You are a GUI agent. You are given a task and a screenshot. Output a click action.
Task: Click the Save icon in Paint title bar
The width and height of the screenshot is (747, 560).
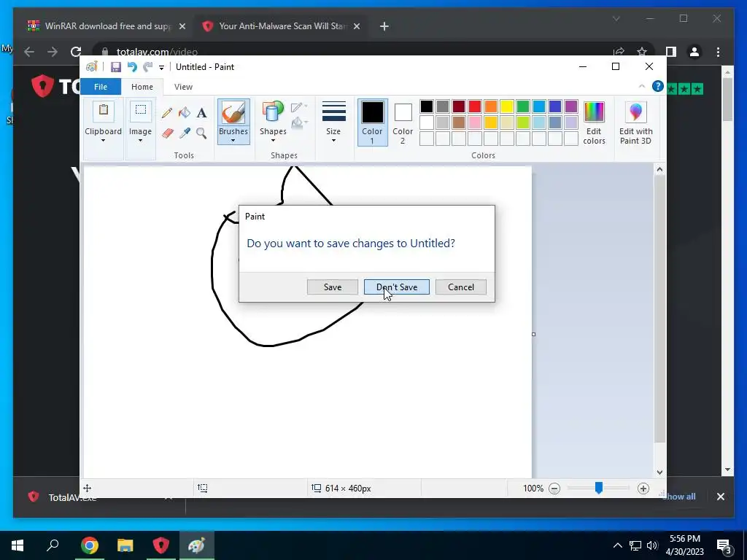tap(116, 67)
